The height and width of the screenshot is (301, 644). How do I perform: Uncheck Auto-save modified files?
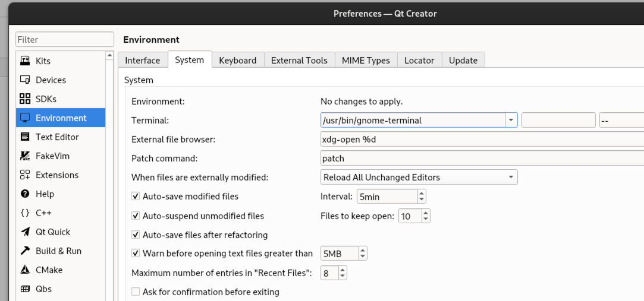point(136,197)
